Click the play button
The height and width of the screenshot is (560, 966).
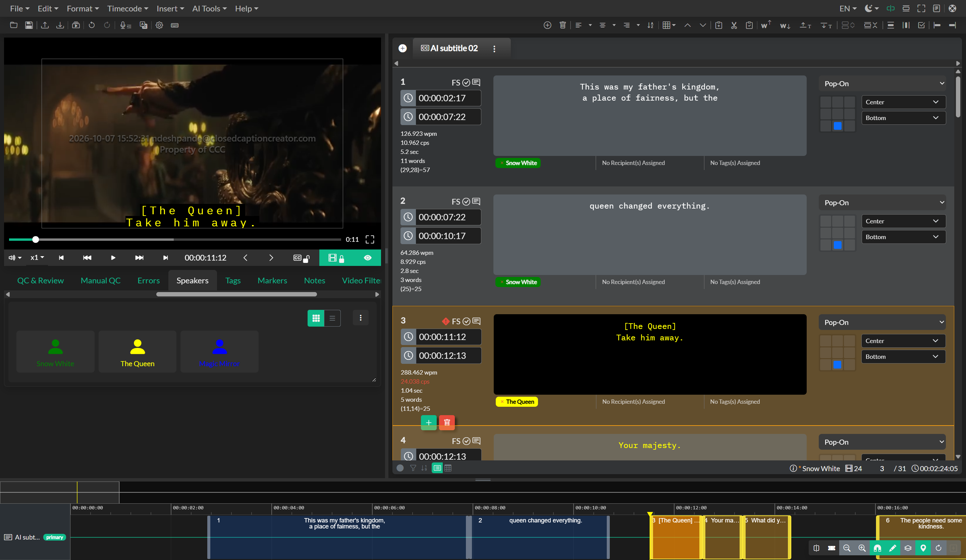click(x=113, y=258)
